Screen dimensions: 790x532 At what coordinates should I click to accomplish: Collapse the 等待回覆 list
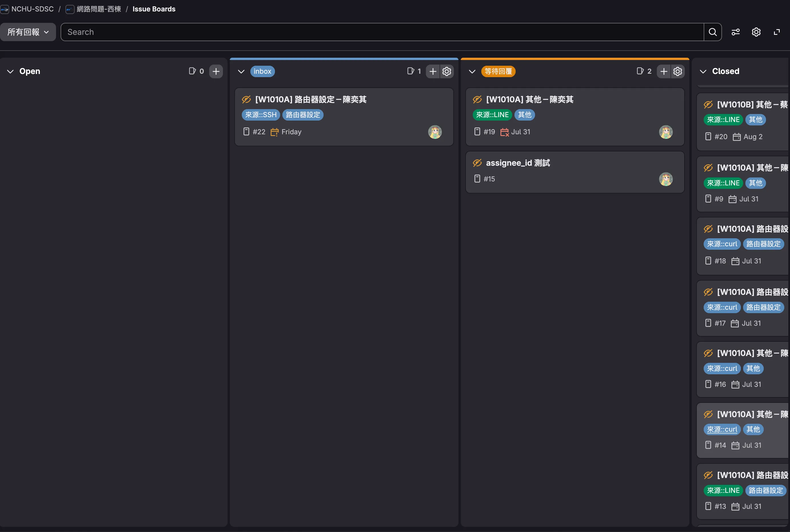pyautogui.click(x=472, y=71)
